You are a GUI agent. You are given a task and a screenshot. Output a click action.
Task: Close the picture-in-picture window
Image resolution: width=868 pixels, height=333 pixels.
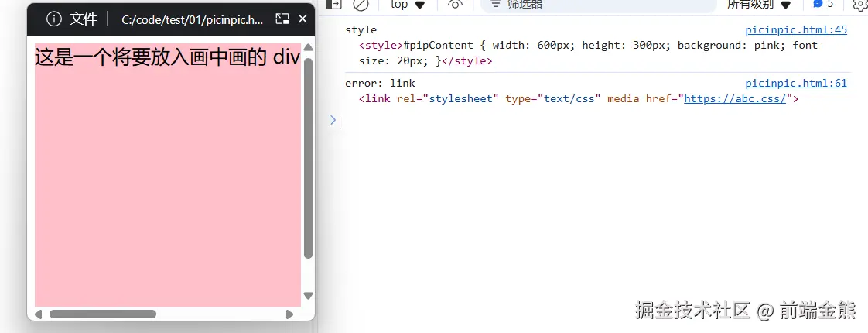pyautogui.click(x=302, y=19)
